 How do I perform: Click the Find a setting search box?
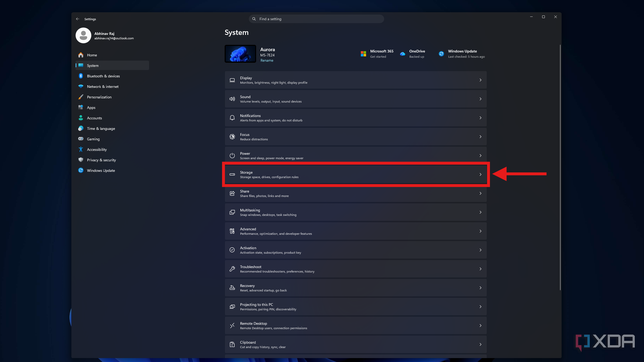click(316, 19)
